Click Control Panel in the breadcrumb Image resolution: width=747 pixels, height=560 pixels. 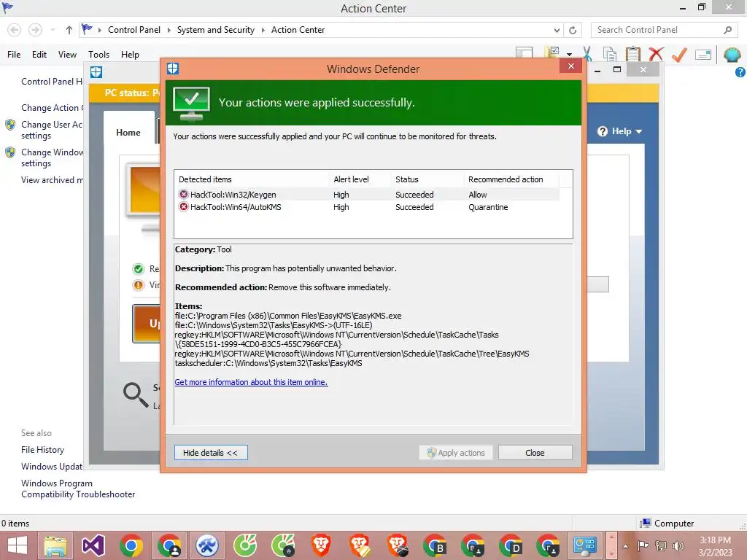134,29
